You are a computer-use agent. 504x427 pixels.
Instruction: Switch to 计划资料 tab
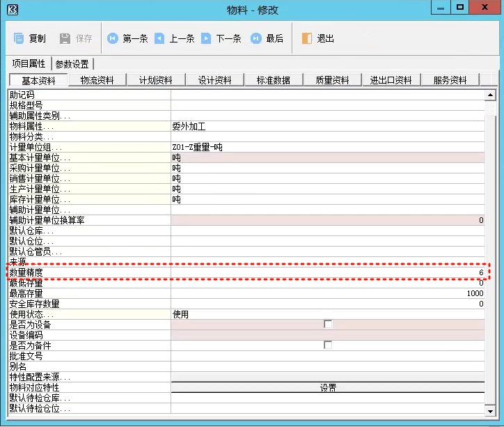156,80
